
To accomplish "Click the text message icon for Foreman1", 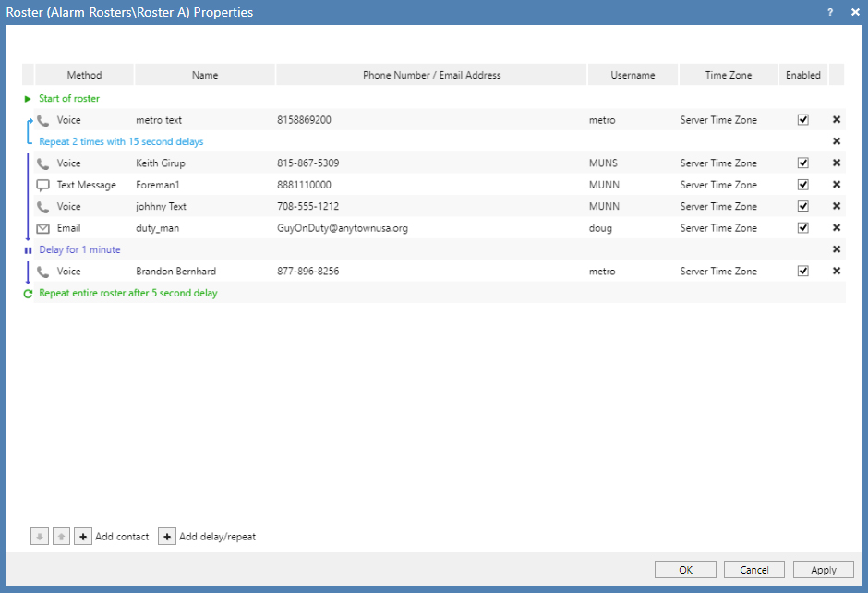I will [43, 185].
